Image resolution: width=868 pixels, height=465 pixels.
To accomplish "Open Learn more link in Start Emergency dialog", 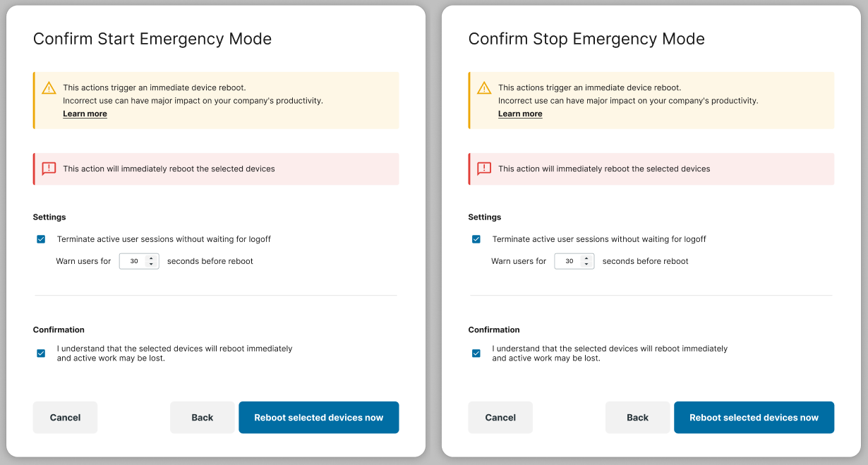I will [x=85, y=114].
